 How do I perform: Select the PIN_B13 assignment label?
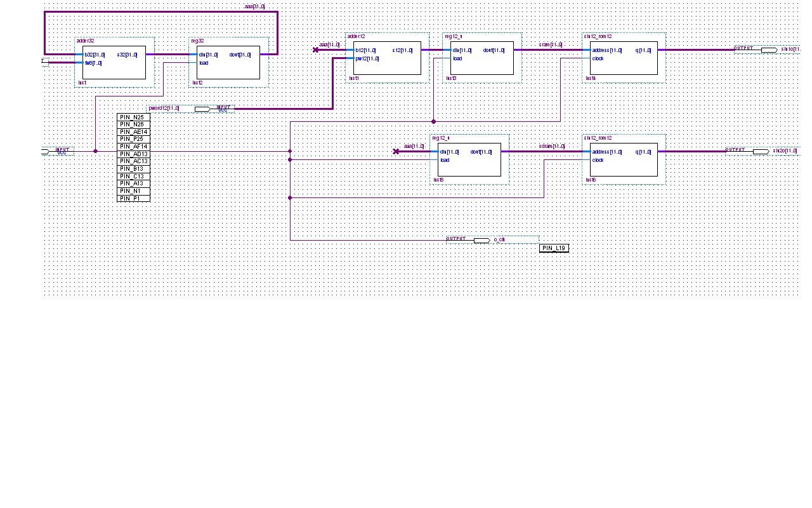coord(133,169)
